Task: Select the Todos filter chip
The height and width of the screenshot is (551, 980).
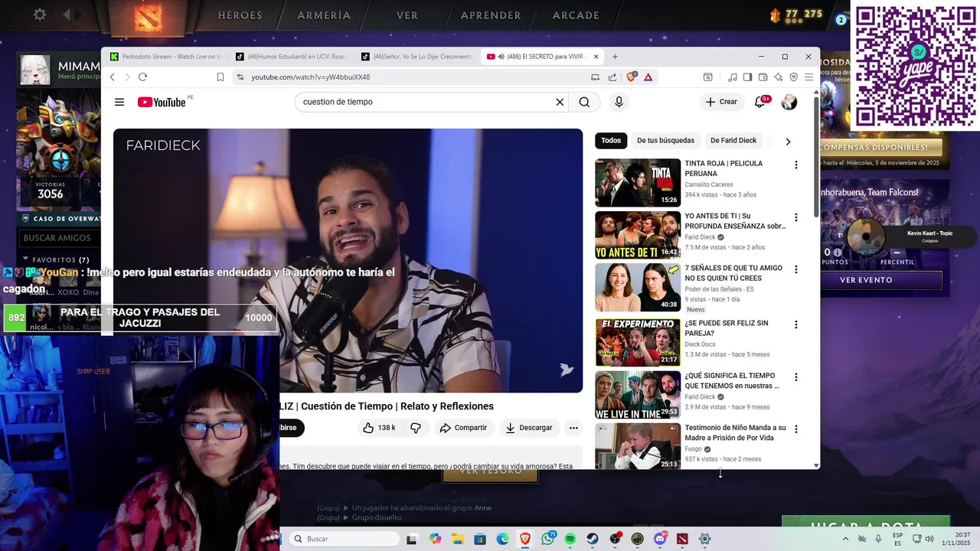Action: click(611, 141)
